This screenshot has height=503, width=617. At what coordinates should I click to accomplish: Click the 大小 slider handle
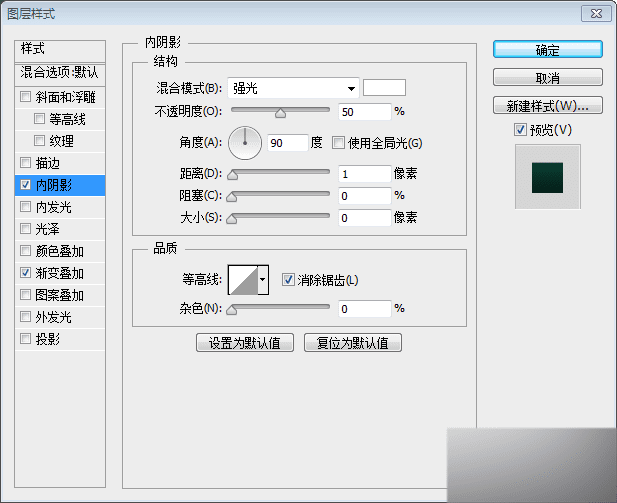pos(232,219)
